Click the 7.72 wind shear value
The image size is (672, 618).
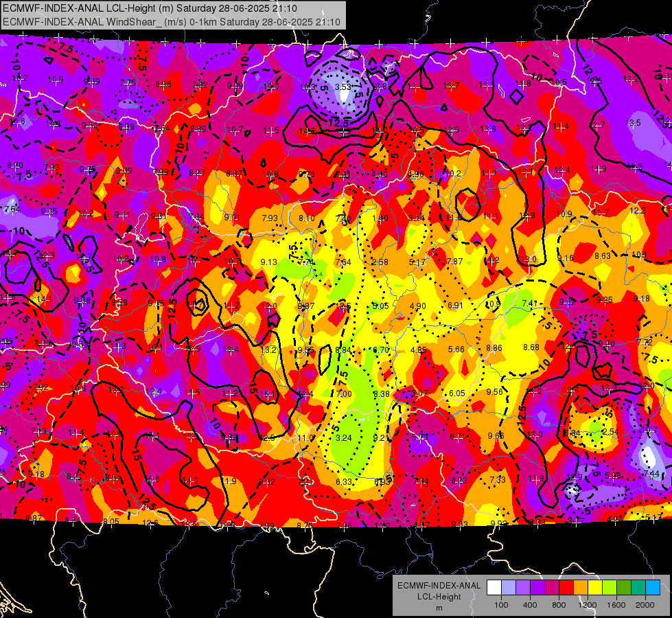645,343
